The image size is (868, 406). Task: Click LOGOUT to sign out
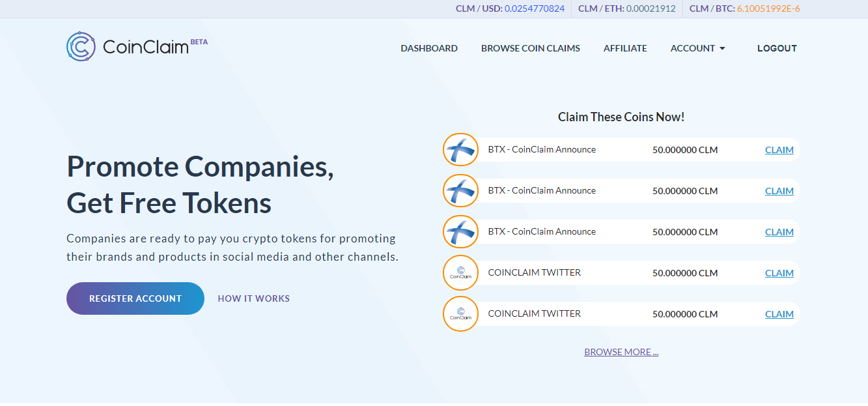(x=777, y=48)
